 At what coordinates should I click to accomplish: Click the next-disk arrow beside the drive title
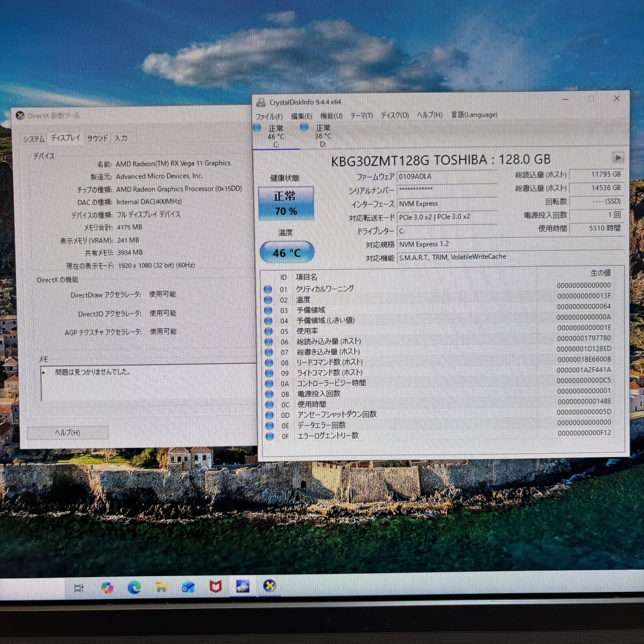point(617,157)
